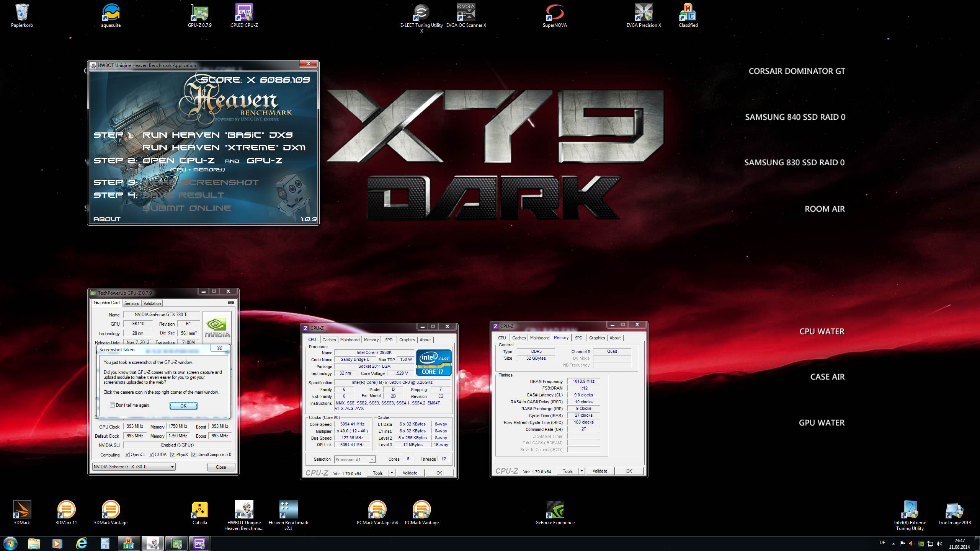Open PCMark Vantage x64 shortcut
980x551 pixels.
377,513
